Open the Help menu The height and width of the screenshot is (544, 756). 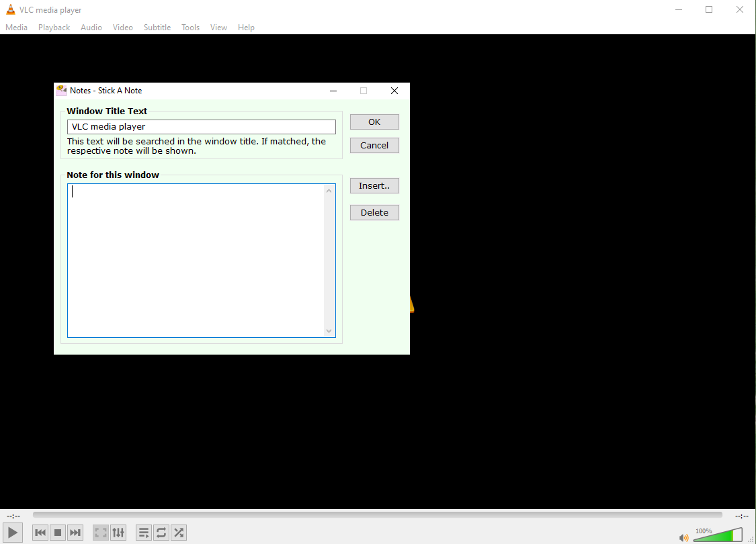(246, 28)
